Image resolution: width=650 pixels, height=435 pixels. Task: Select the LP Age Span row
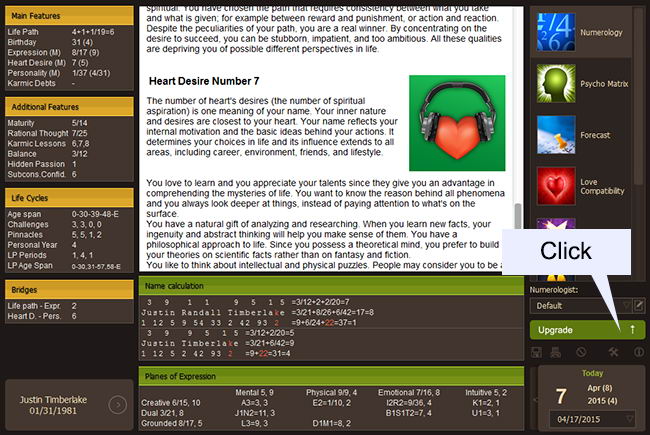(69, 266)
